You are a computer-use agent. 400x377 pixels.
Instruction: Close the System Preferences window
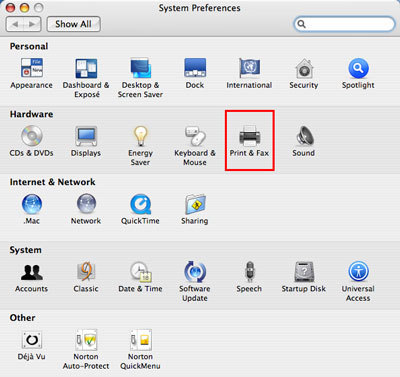(11, 8)
